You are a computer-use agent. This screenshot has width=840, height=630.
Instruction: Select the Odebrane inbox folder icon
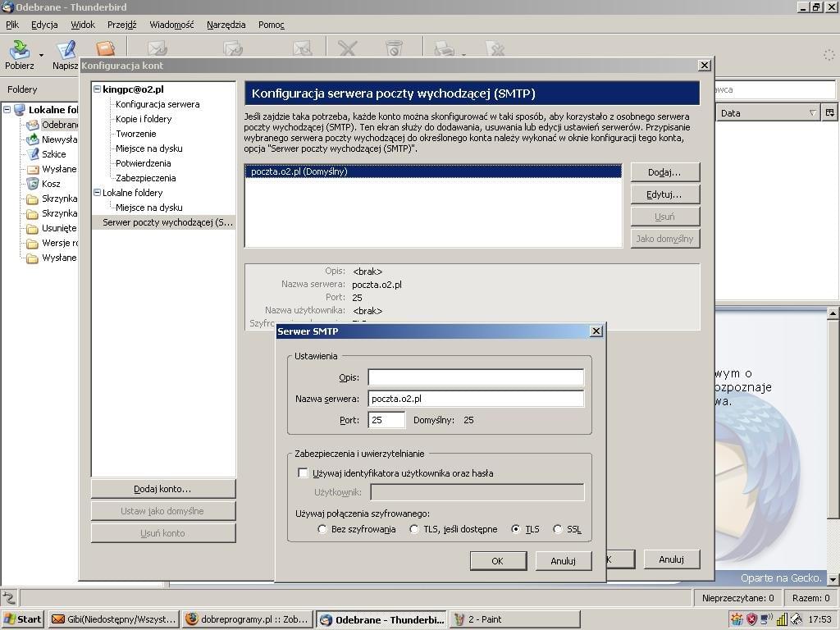[x=33, y=125]
